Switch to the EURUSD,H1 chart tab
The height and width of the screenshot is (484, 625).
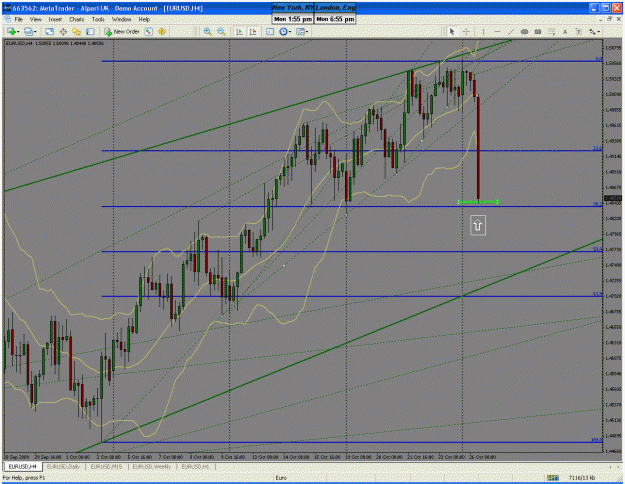click(x=195, y=466)
